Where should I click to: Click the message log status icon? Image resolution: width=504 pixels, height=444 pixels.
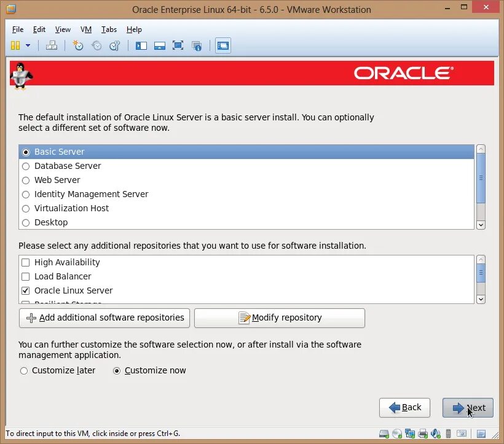tap(481, 434)
